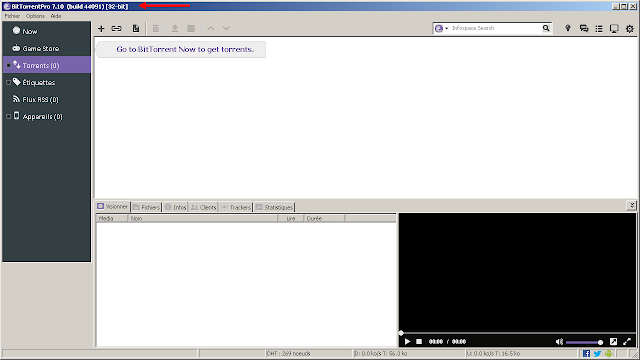Click the DHT : 269 noeuds status
This screenshot has width=640, height=360.
coord(289,353)
